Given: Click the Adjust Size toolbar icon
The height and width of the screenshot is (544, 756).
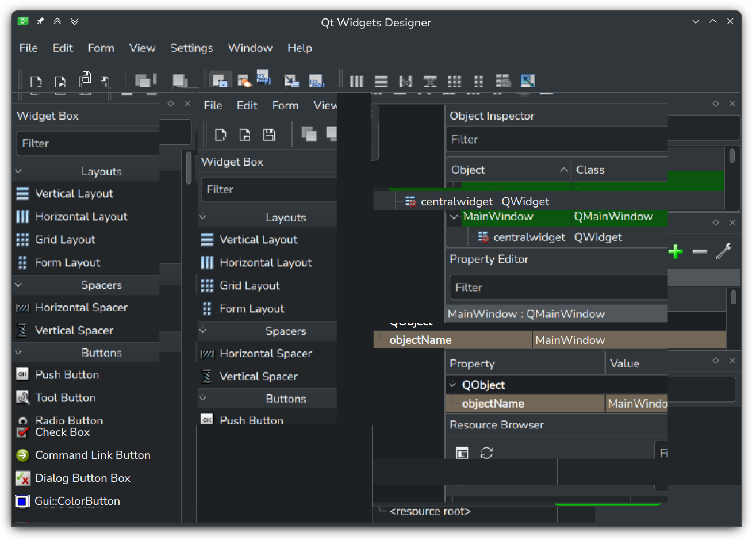Looking at the screenshot, I should pyautogui.click(x=528, y=81).
